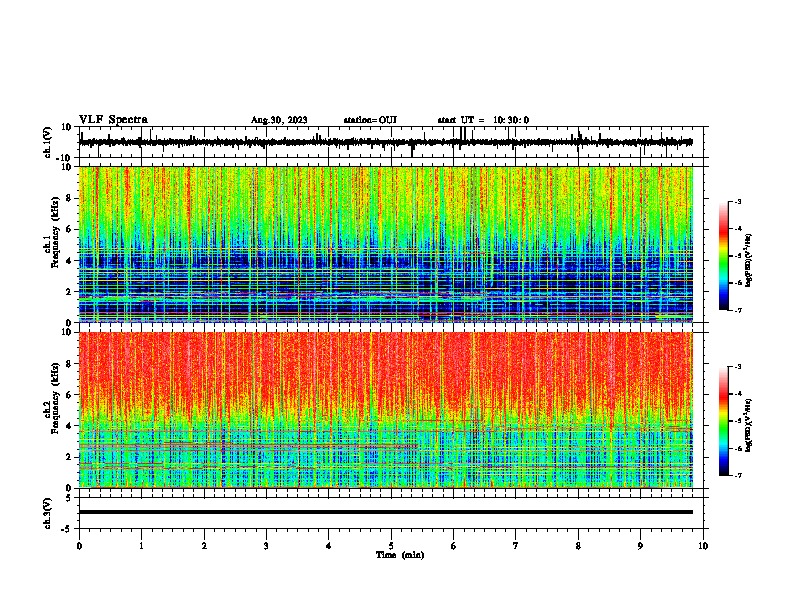Click the ch.1 color bar log(PSD) label
The width and height of the screenshot is (792, 612).
pos(749,261)
